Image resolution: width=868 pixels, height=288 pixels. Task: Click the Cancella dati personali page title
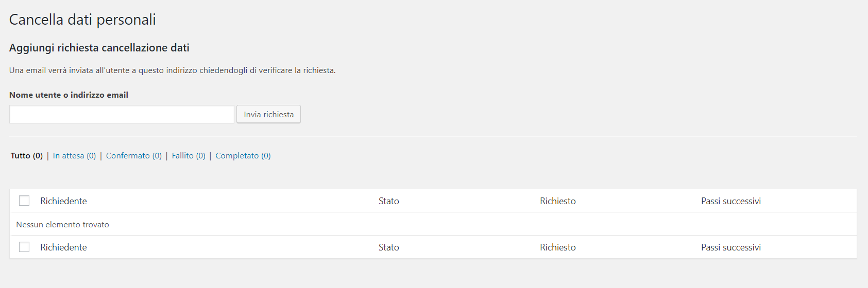[x=82, y=20]
